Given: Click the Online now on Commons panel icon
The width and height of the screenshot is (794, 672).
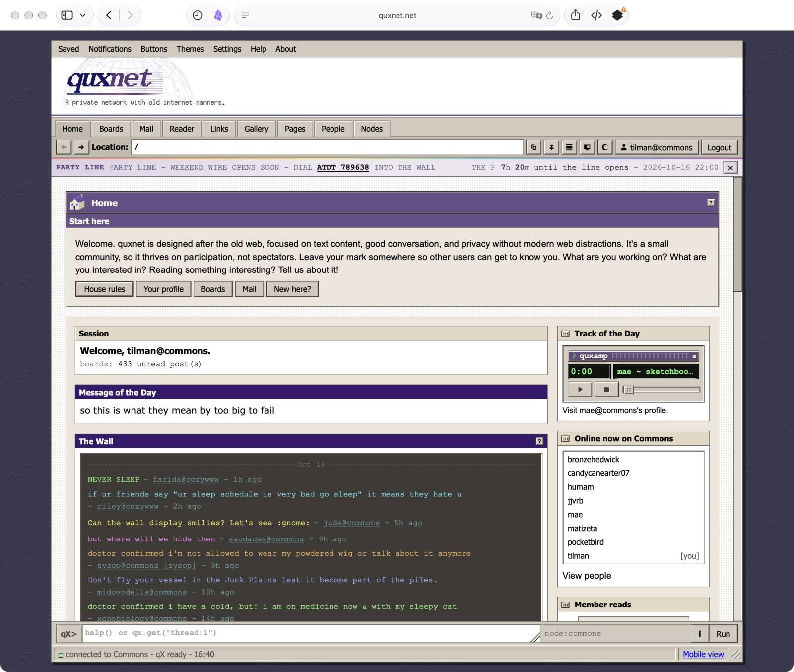Looking at the screenshot, I should pyautogui.click(x=565, y=439).
